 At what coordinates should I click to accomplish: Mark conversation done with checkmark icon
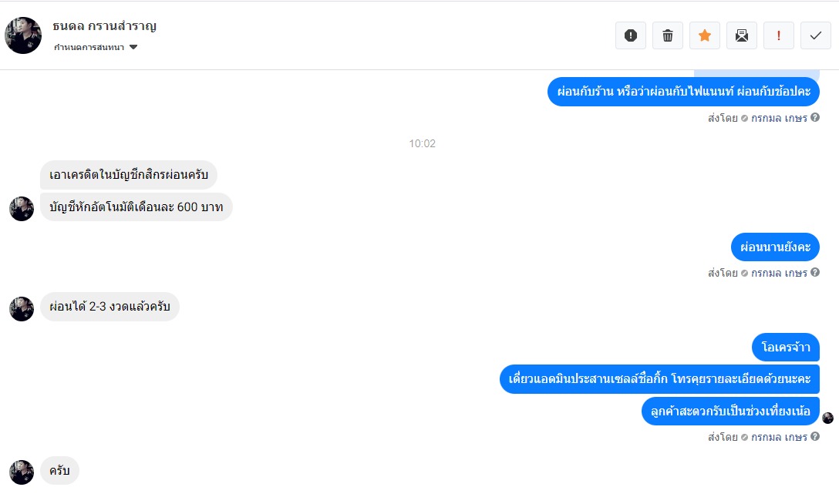(815, 35)
